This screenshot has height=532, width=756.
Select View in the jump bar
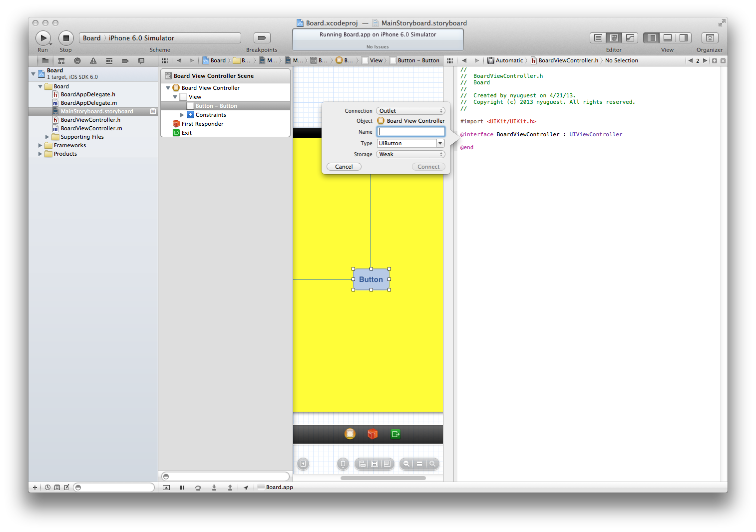point(372,61)
